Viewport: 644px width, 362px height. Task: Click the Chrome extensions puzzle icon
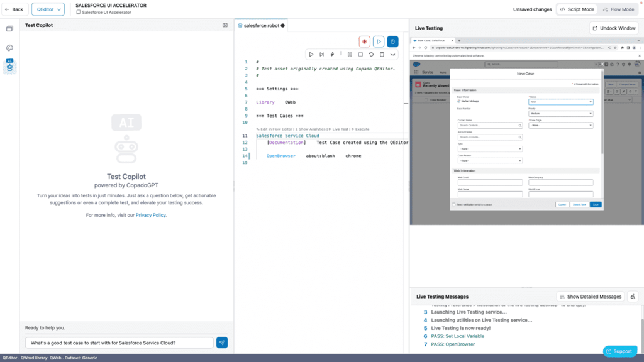(x=622, y=48)
